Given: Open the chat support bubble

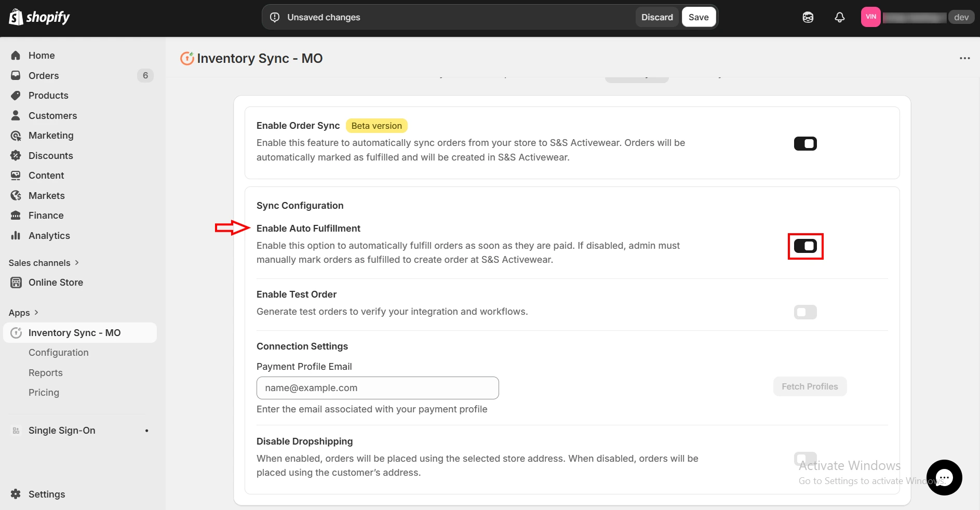Looking at the screenshot, I should (x=945, y=477).
